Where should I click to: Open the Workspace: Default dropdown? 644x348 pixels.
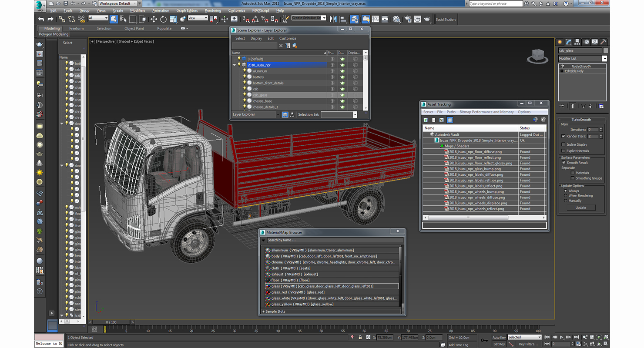pos(117,3)
